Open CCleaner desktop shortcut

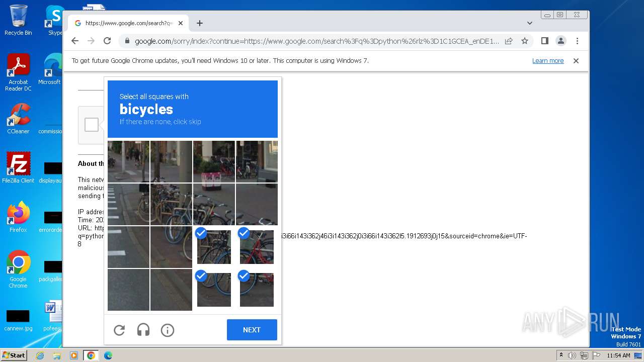pos(18,119)
